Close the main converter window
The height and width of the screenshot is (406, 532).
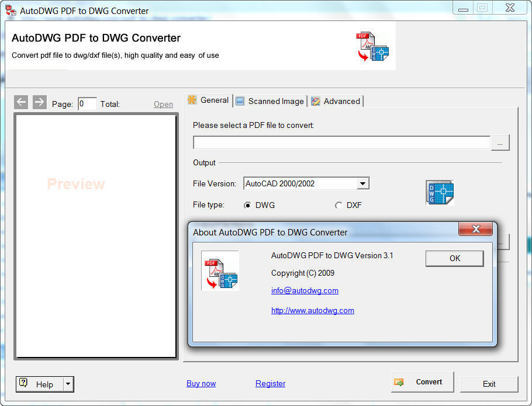(x=510, y=8)
